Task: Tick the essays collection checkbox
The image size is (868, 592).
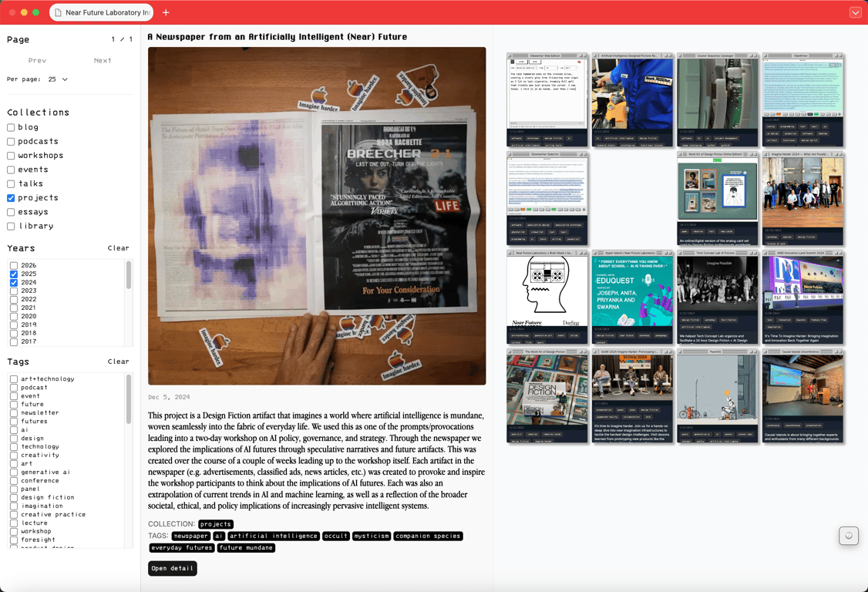Action: coord(11,212)
